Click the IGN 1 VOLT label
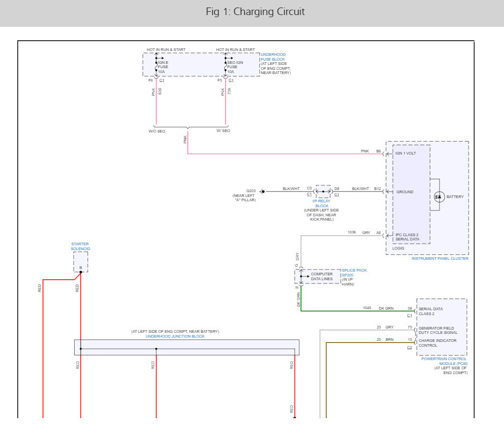The height and width of the screenshot is (438, 504). (x=405, y=153)
